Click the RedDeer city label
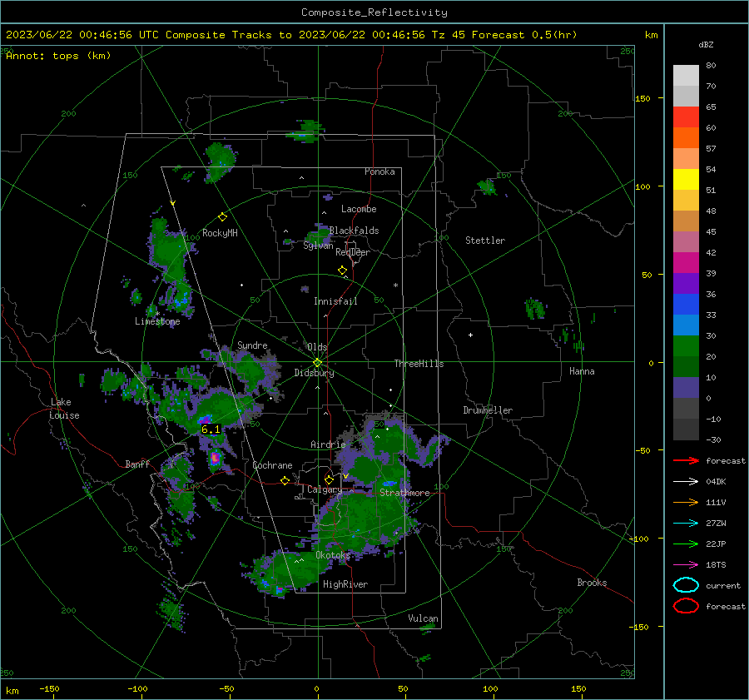This screenshot has height=700, width=749. 353,252
